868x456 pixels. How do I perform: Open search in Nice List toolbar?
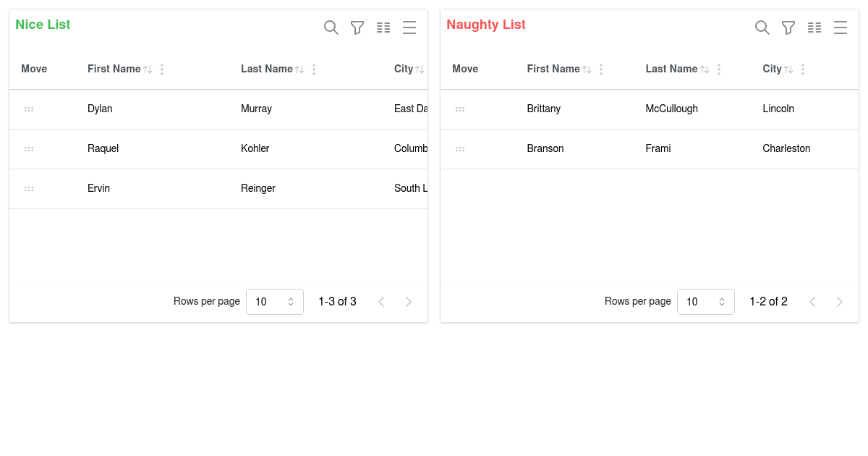[x=331, y=28]
